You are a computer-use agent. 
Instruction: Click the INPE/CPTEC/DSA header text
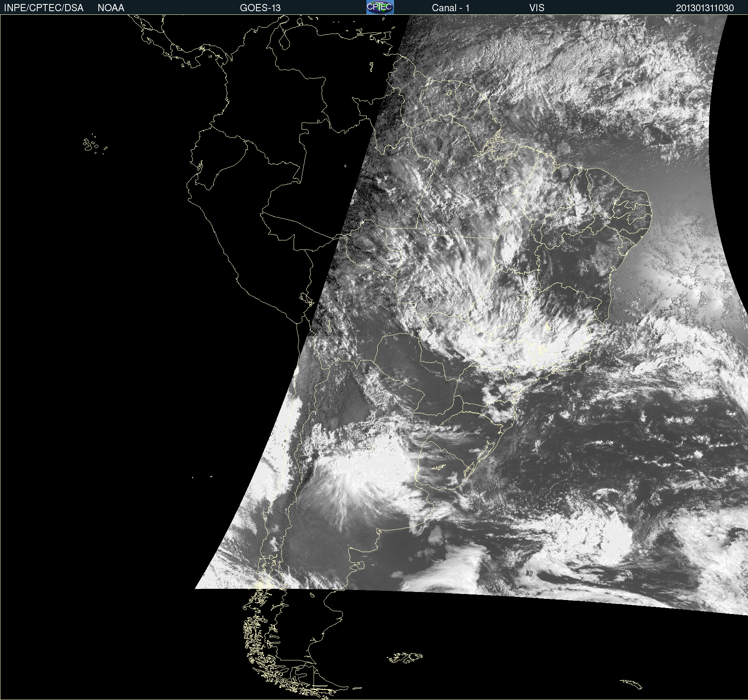point(44,8)
